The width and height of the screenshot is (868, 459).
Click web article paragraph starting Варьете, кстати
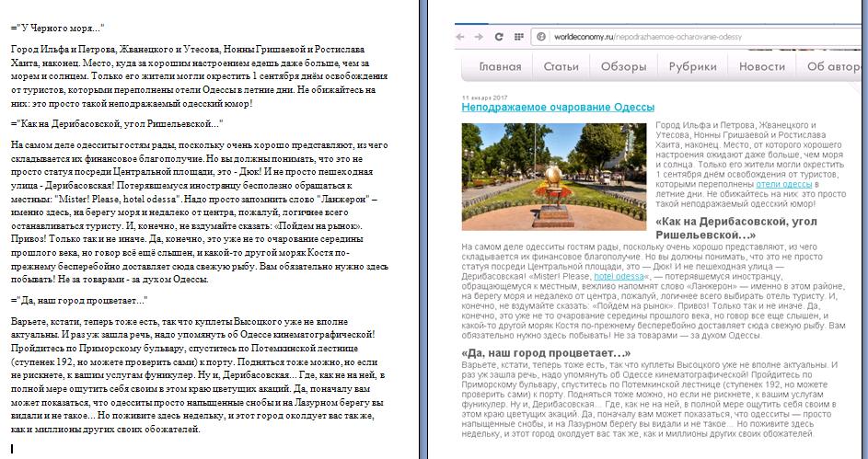click(652, 399)
